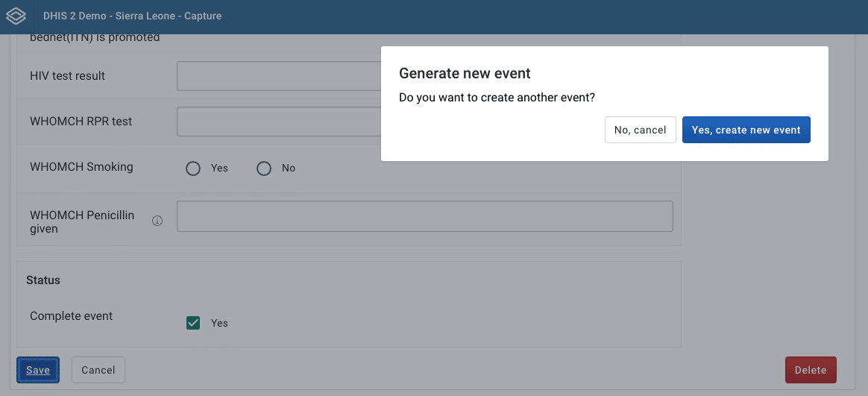Delete this event
The image size is (868, 396).
click(x=811, y=370)
